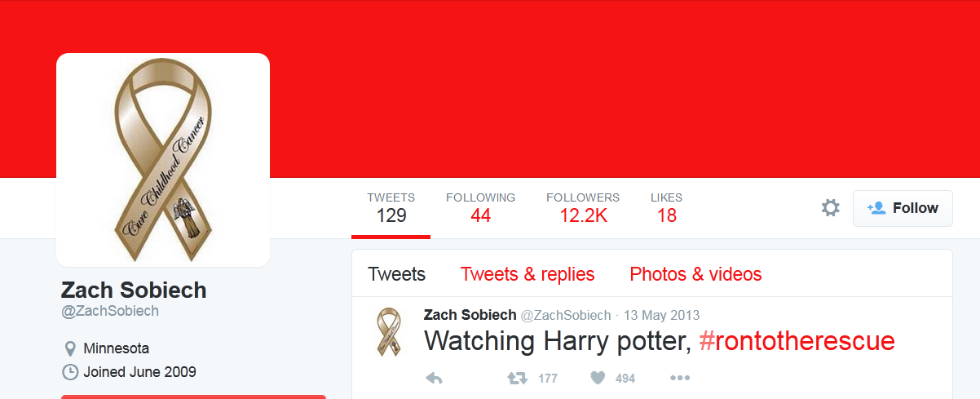980x399 pixels.
Task: Open the Followers 12.2K list
Action: pyautogui.click(x=582, y=208)
